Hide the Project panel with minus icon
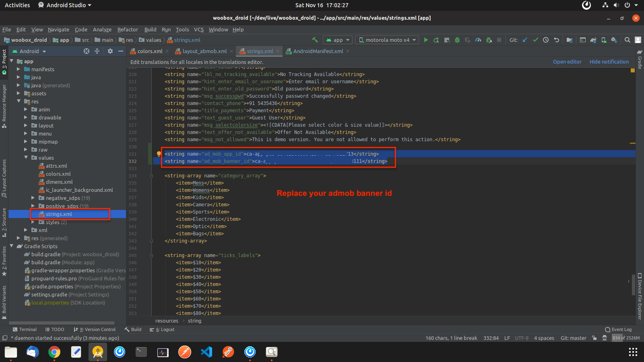Image resolution: width=644 pixels, height=362 pixels. point(121,51)
